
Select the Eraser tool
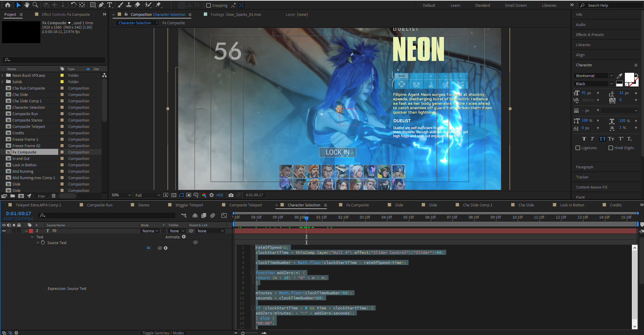pyautogui.click(x=137, y=5)
